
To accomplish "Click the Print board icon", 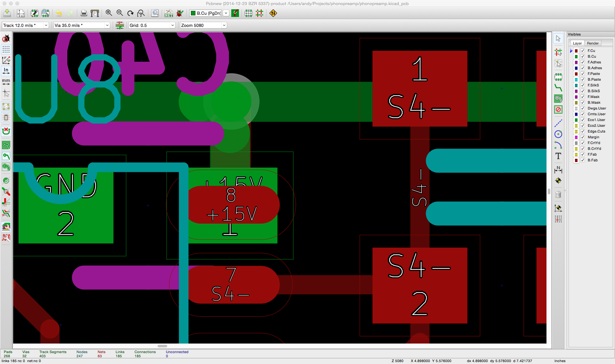I will (84, 13).
